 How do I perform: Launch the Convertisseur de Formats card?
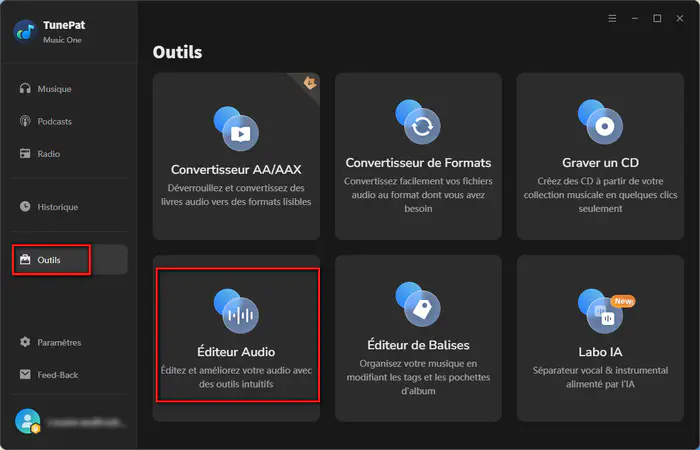tap(418, 156)
